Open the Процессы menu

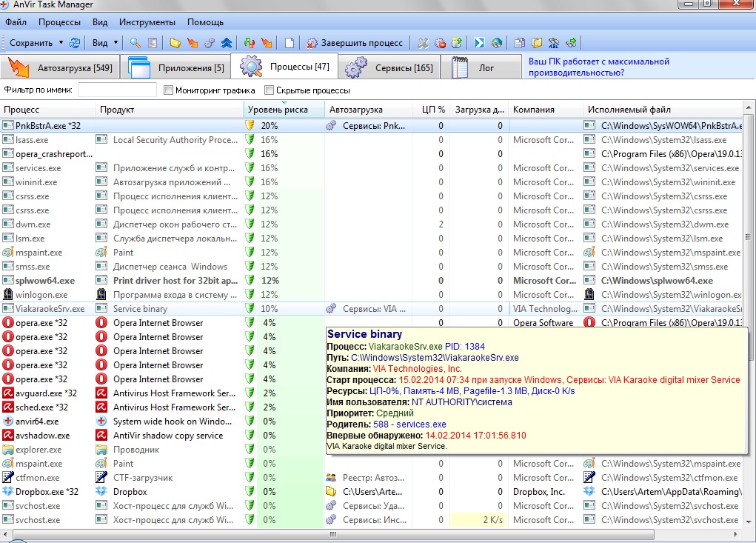click(59, 22)
